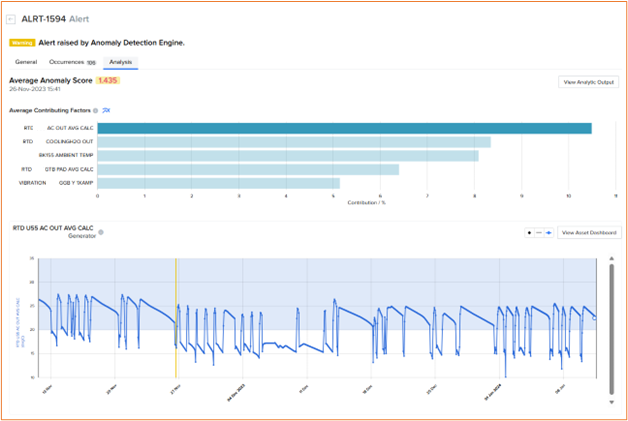This screenshot has height=421, width=628.
Task: Click the AC OUT AVG CALC bar
Action: [x=344, y=128]
